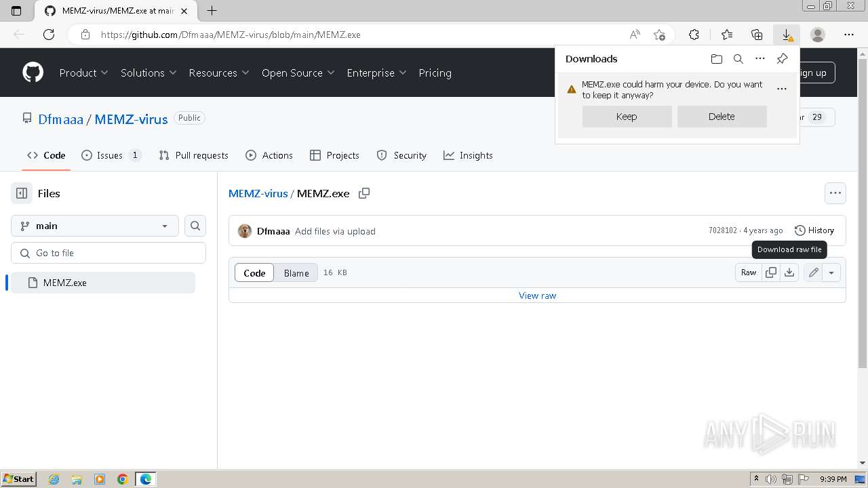Copy the file path icon beside MEMZ.exe
868x488 pixels.
[x=364, y=193]
